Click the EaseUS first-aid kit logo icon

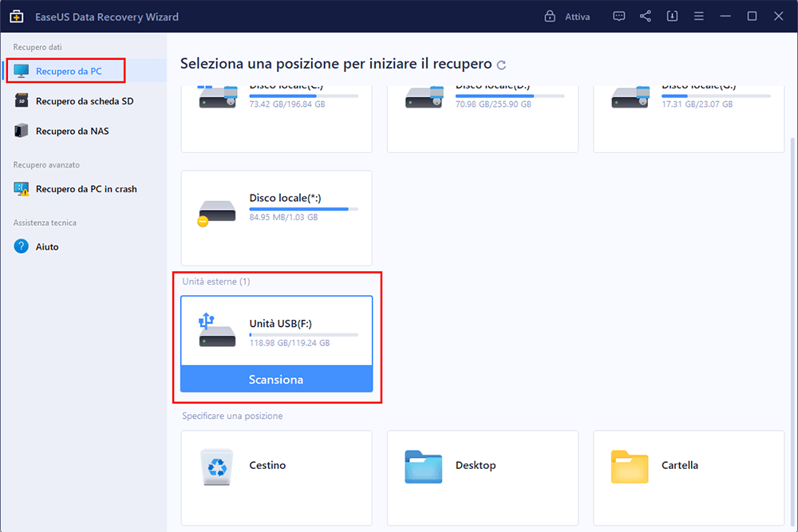pos(16,16)
